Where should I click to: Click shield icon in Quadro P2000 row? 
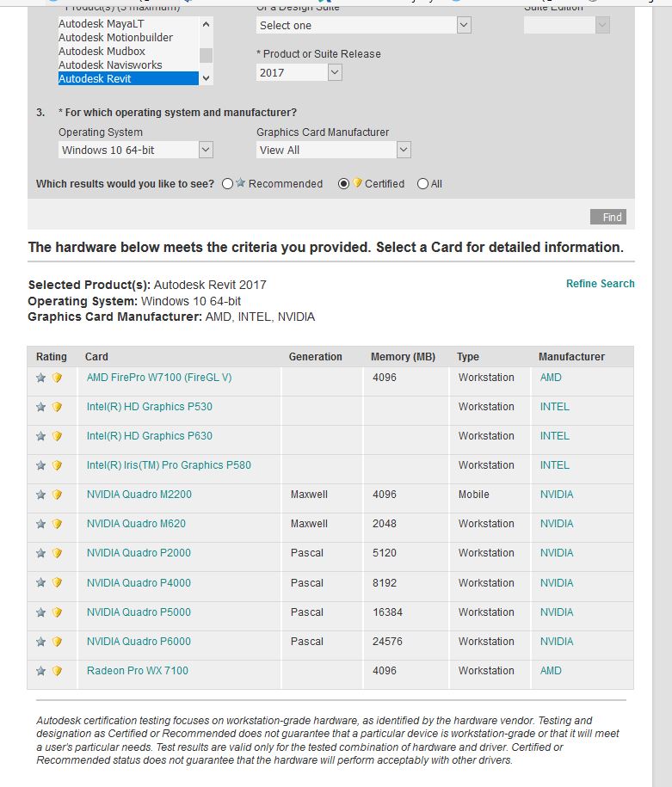(x=57, y=553)
